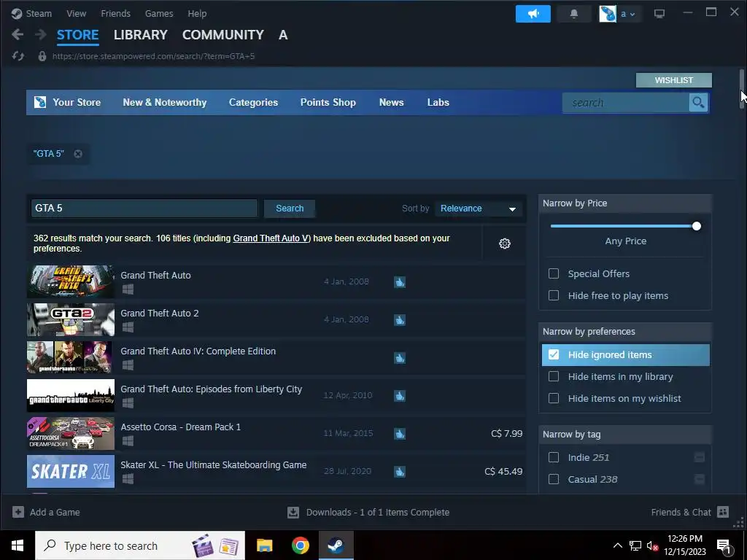The image size is (747, 560).
Task: Open the account name dropdown arrow
Action: tap(632, 15)
